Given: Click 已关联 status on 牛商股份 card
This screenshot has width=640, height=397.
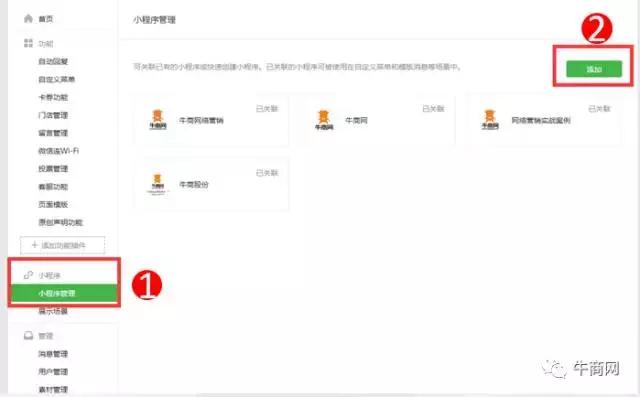Looking at the screenshot, I should 267,173.
